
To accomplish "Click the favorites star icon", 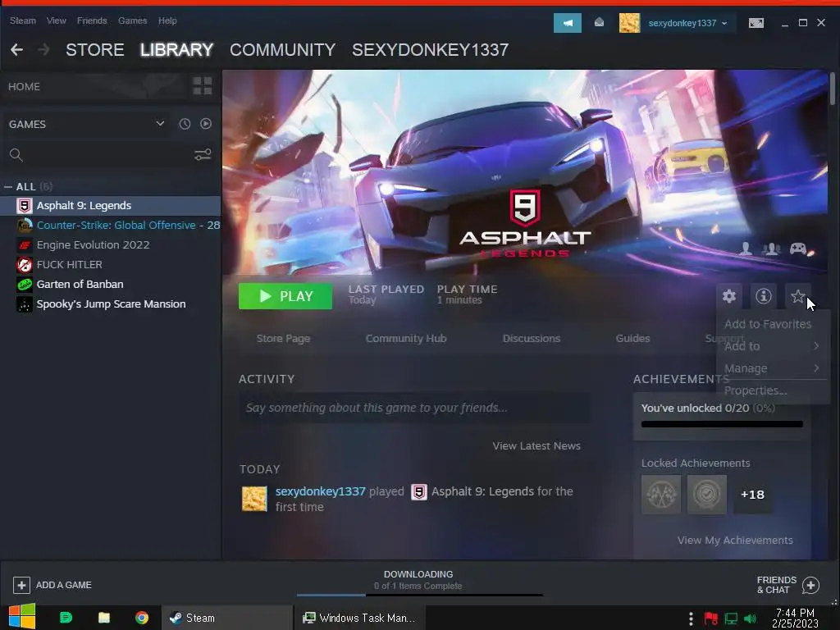I will [797, 295].
